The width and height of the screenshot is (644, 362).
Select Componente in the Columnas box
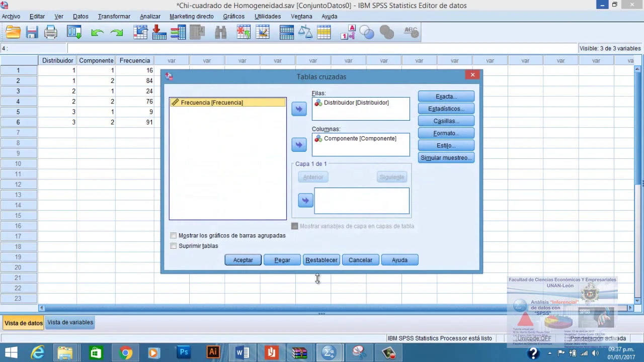360,138
